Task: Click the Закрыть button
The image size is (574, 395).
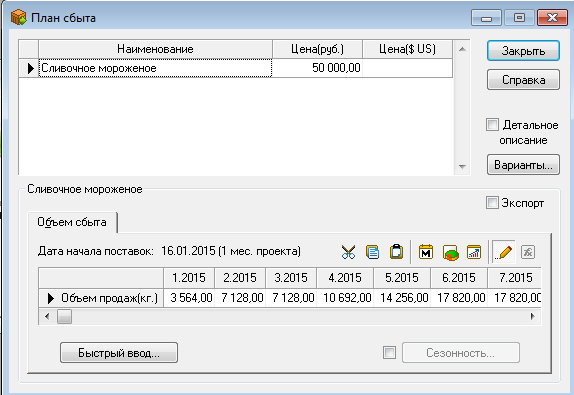Action: (523, 51)
